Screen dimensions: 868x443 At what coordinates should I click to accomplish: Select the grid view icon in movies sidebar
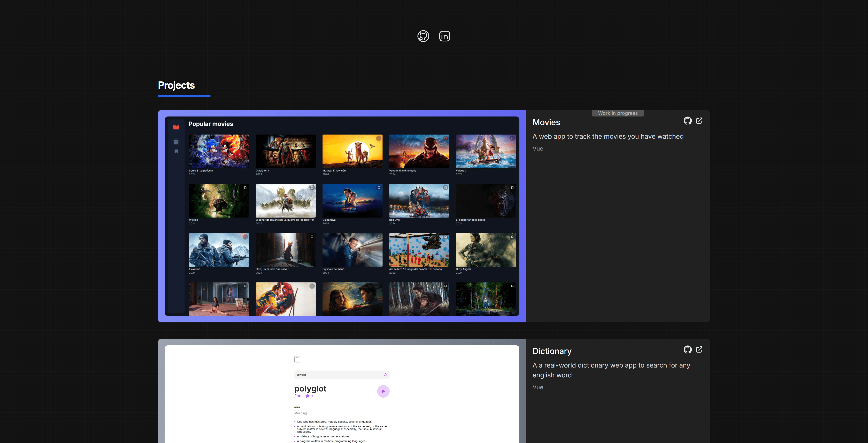pos(176,142)
